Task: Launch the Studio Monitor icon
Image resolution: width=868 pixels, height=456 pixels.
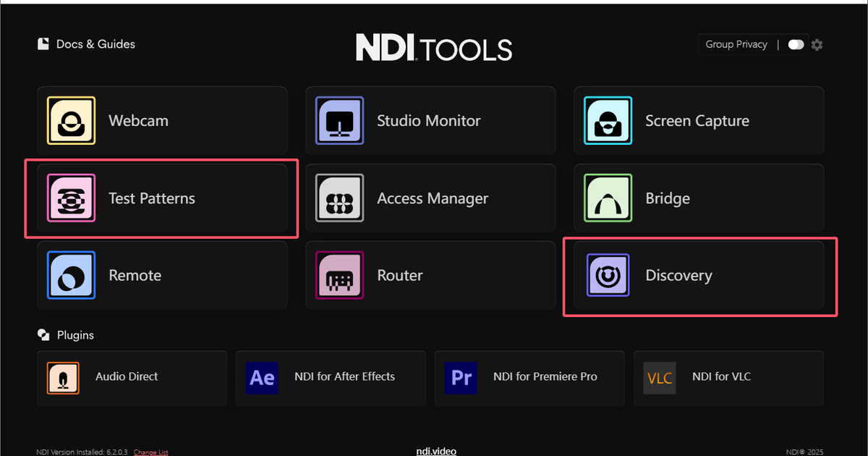Action: (339, 121)
